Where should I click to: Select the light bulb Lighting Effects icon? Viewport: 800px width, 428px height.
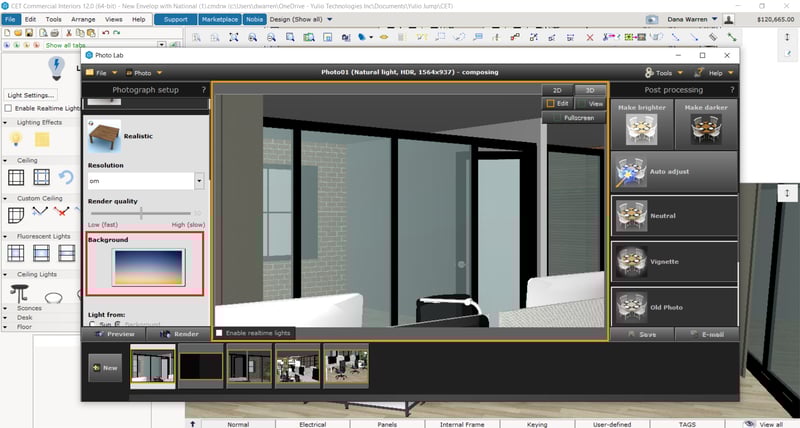tap(16, 139)
